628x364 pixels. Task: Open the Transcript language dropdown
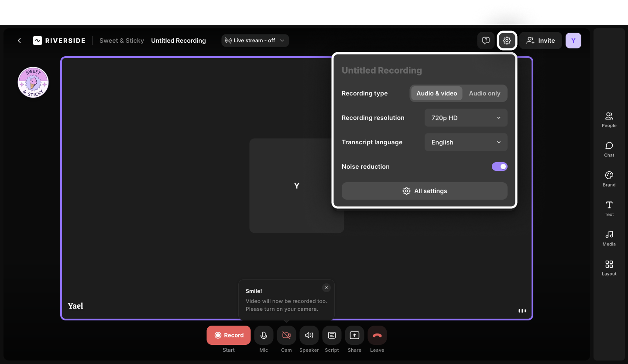click(466, 142)
